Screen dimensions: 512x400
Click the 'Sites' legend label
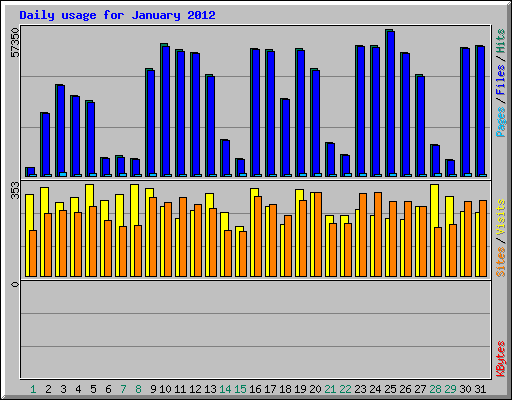click(x=500, y=262)
